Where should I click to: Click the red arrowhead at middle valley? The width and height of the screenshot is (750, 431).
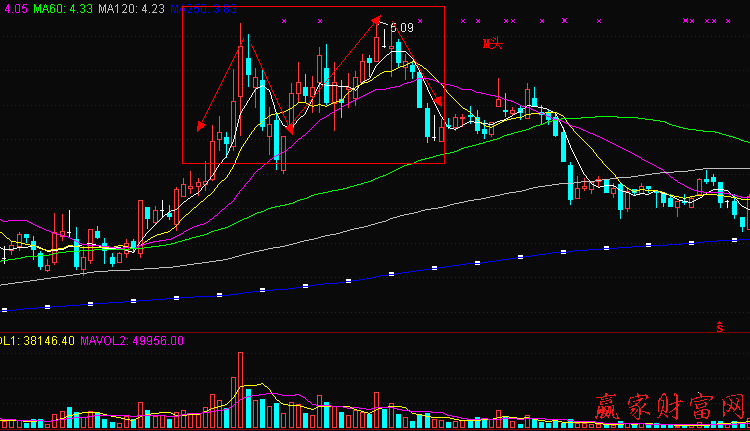coord(288,127)
